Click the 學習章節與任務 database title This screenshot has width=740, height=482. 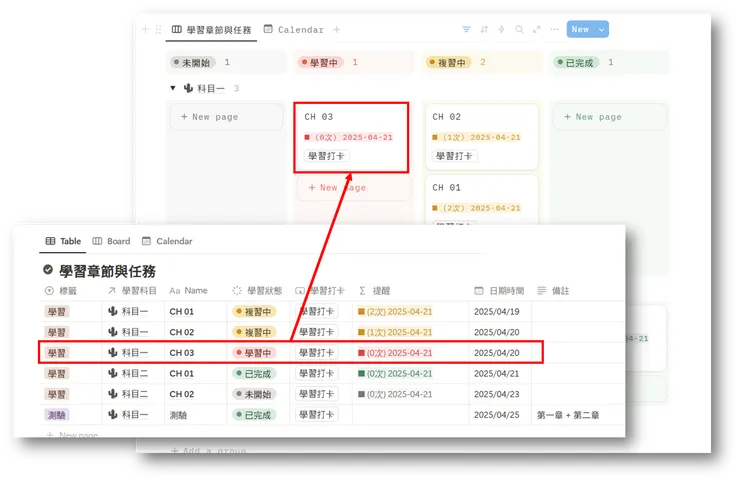107,271
